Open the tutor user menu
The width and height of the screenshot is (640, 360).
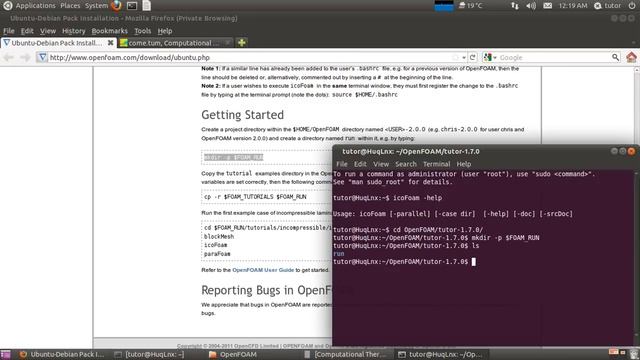pos(607,6)
